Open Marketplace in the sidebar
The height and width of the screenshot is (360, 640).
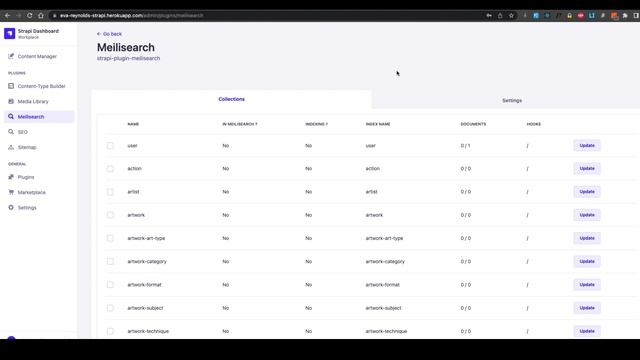27,192
